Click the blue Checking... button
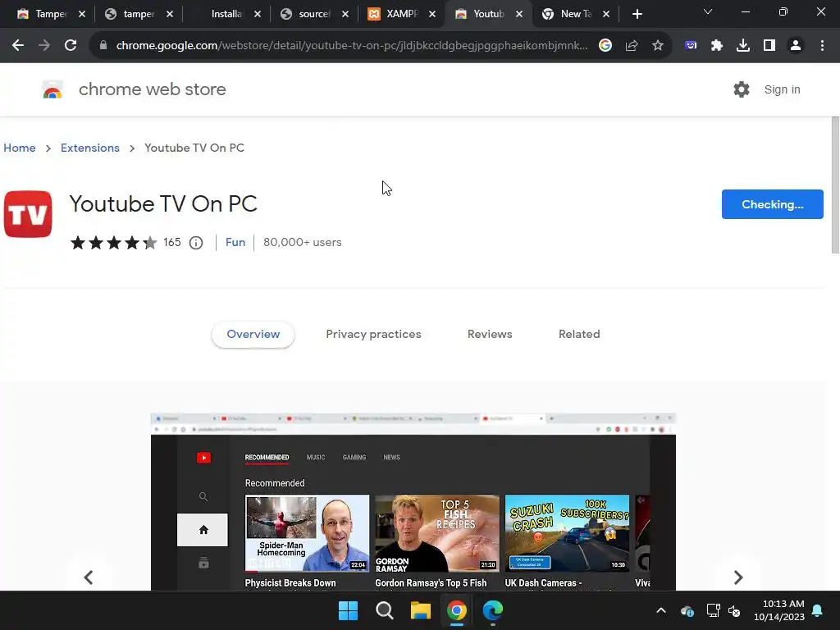The height and width of the screenshot is (630, 840). tap(772, 204)
